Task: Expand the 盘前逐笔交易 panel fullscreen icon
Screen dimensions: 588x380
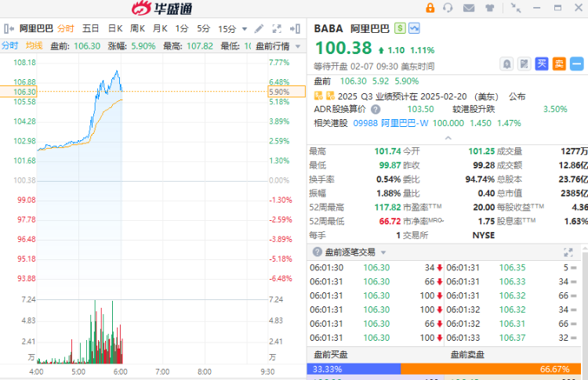Action: [568, 252]
